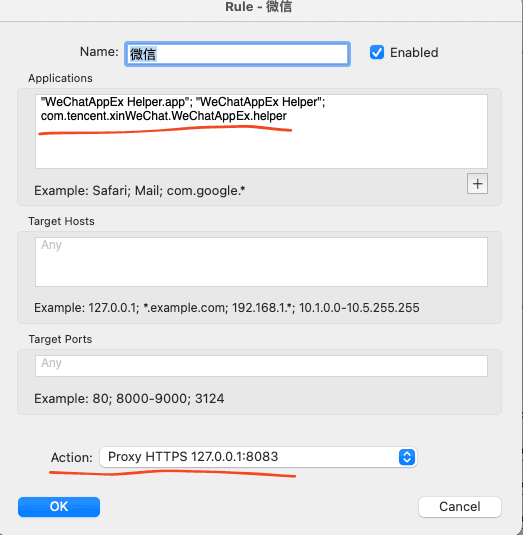Viewport: 523px width, 535px height.
Task: Click example text Safari; Mail; com.google.*
Action: 169,190
